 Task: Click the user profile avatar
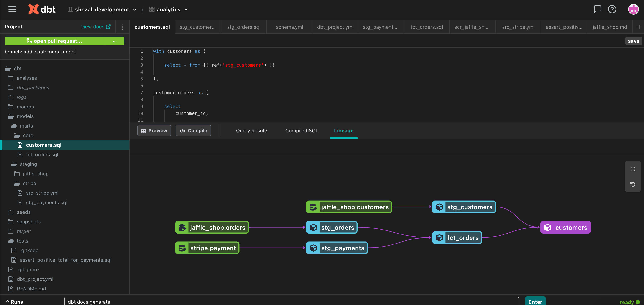pyautogui.click(x=633, y=9)
